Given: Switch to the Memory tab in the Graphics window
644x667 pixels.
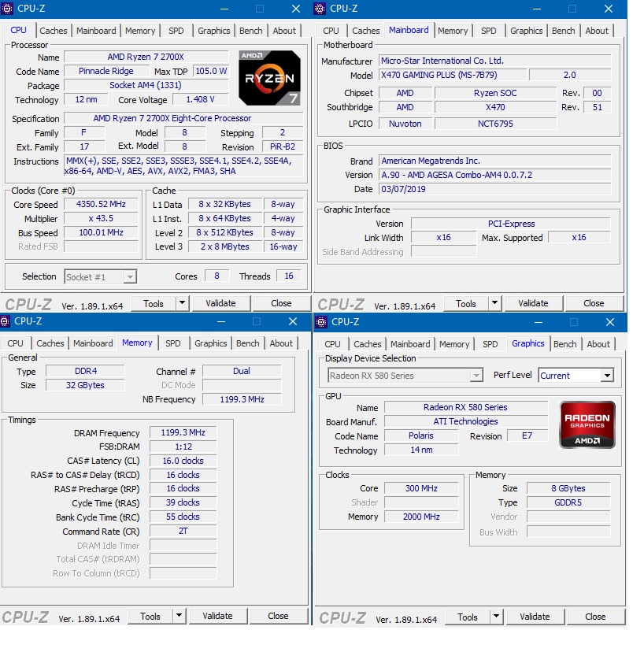Looking at the screenshot, I should [x=453, y=344].
